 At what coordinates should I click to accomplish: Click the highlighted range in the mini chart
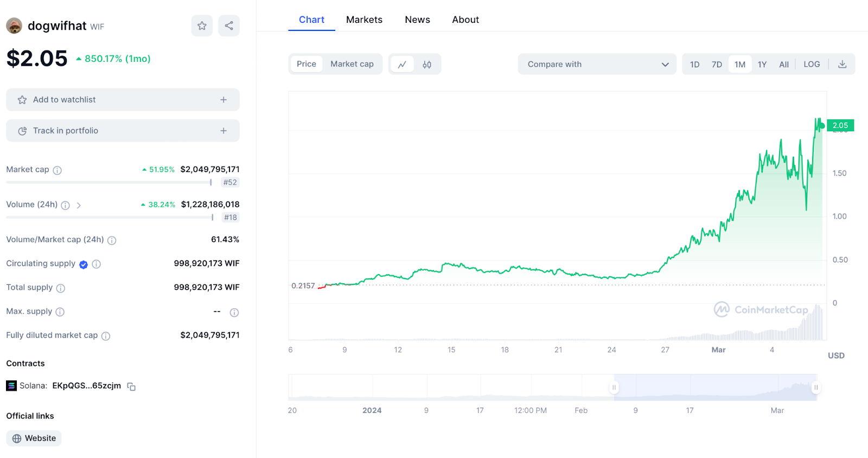point(715,387)
